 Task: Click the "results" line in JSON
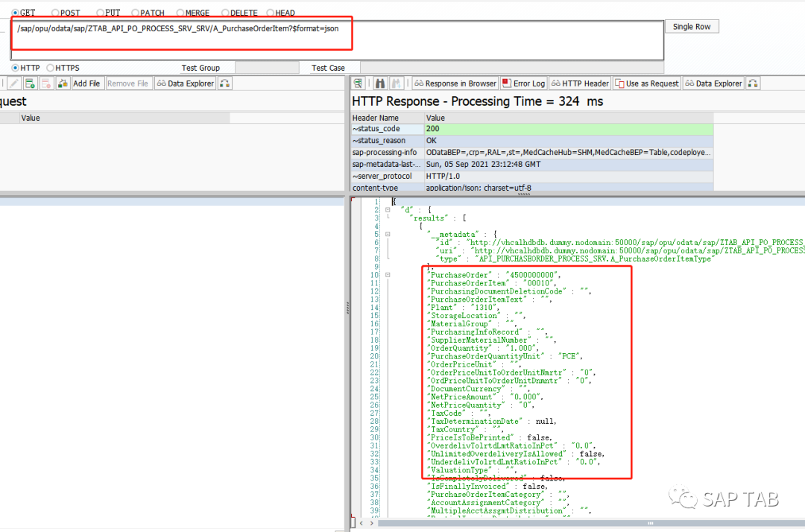(438, 218)
